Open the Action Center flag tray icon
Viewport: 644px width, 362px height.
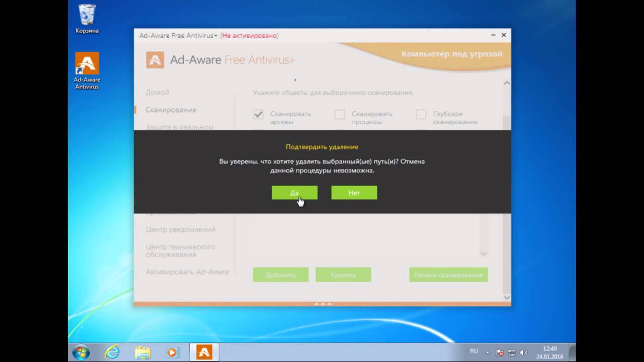click(500, 352)
